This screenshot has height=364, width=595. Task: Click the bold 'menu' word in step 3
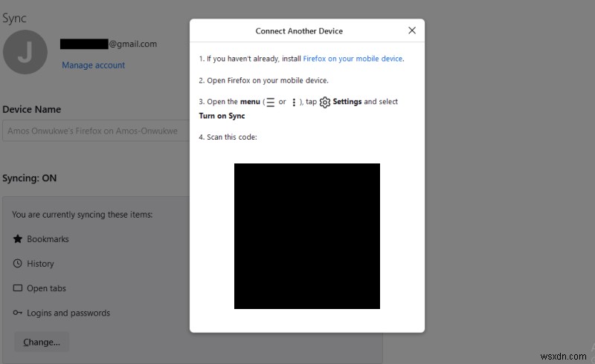[x=250, y=102]
